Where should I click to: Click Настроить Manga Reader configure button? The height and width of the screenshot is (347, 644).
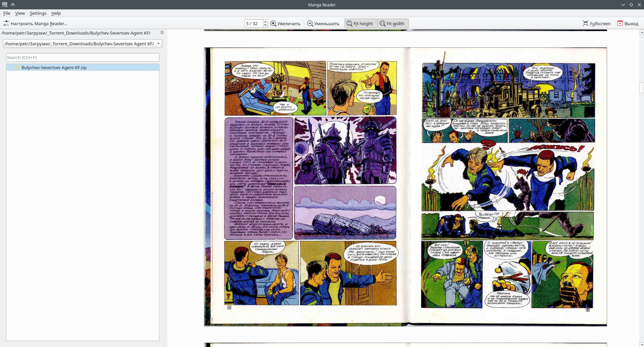pos(36,23)
